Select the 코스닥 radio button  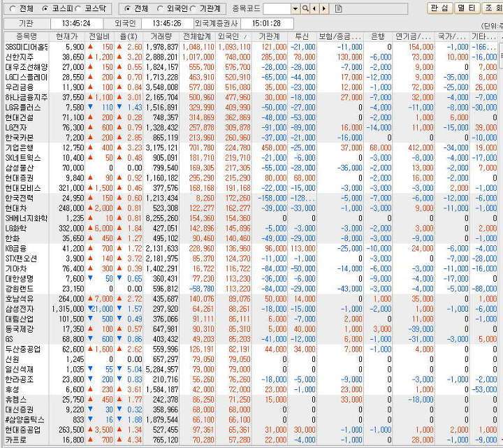[78, 8]
